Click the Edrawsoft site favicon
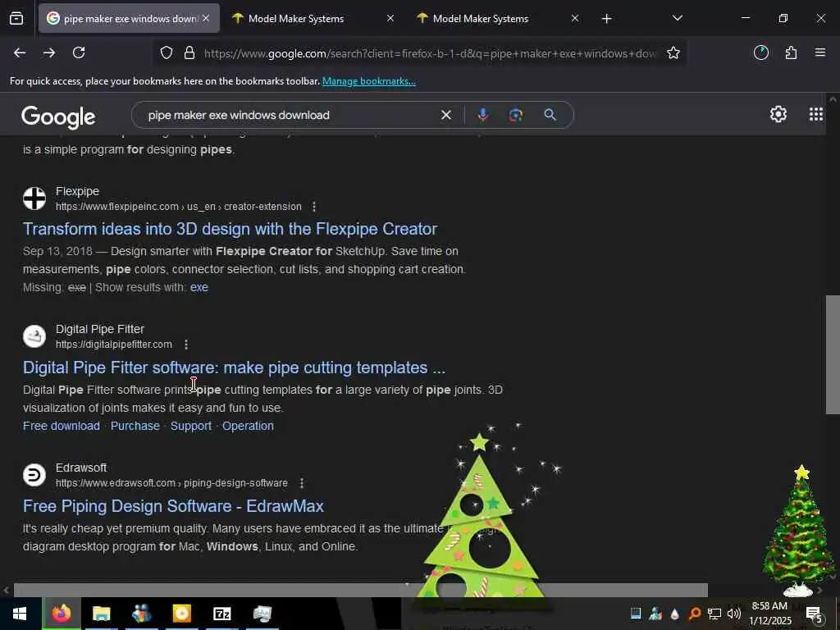 [34, 475]
